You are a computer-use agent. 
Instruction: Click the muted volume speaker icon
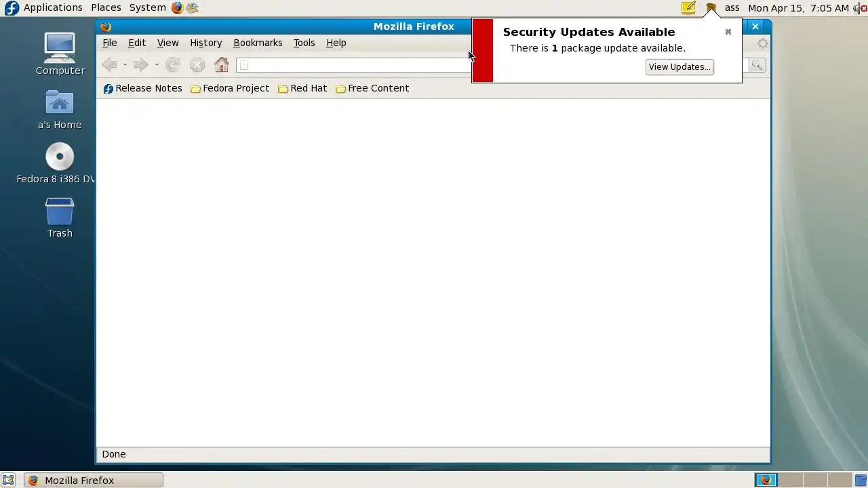860,8
